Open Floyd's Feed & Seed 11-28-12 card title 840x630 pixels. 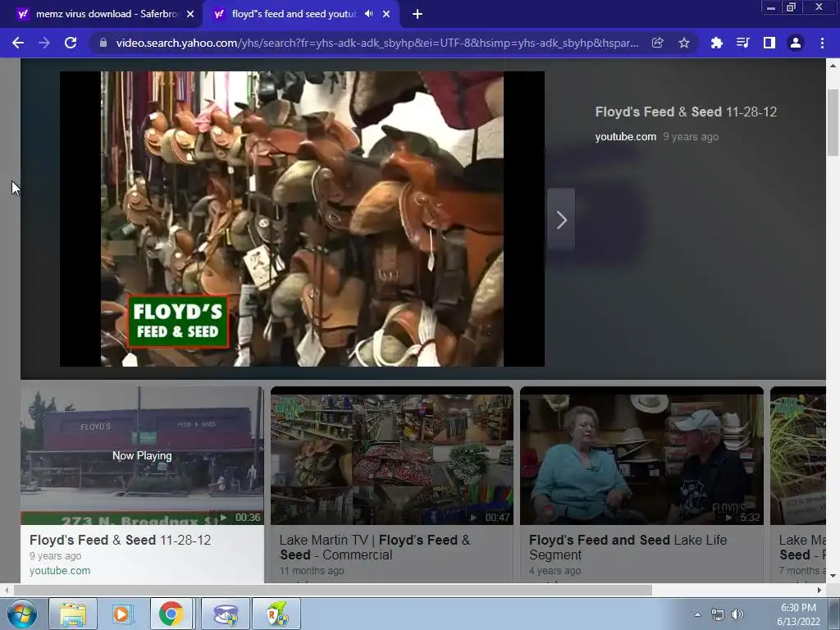[x=120, y=540]
